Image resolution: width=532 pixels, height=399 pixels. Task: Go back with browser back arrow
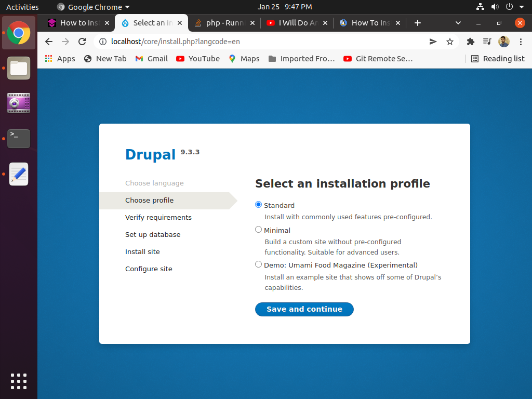coord(49,42)
